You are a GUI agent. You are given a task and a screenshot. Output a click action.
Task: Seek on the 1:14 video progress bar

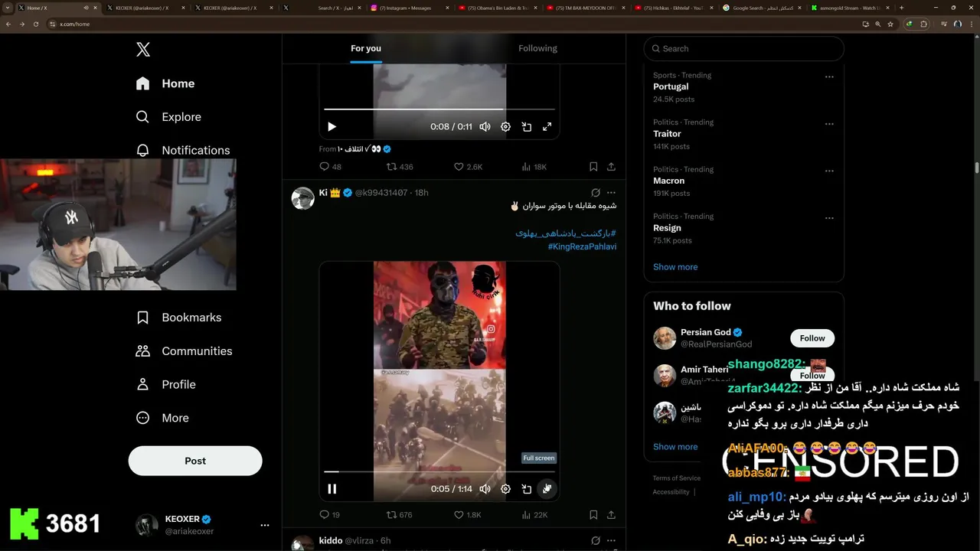(439, 471)
